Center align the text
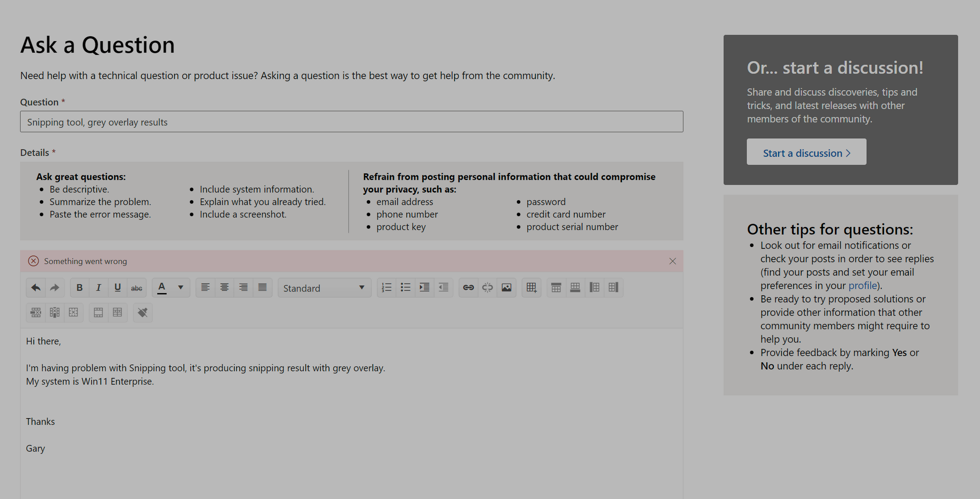Screen dimensions: 980x499 click(x=224, y=288)
